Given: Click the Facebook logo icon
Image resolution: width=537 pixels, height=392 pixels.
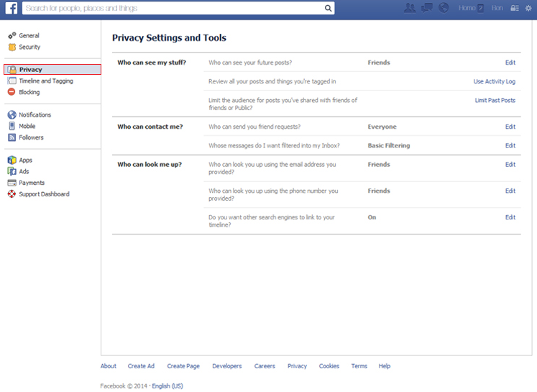Looking at the screenshot, I should [12, 8].
